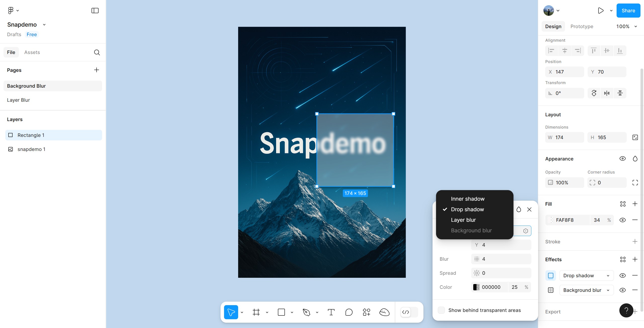Image resolution: width=644 pixels, height=328 pixels.
Task: Switch to the Prototype tab
Action: [582, 26]
